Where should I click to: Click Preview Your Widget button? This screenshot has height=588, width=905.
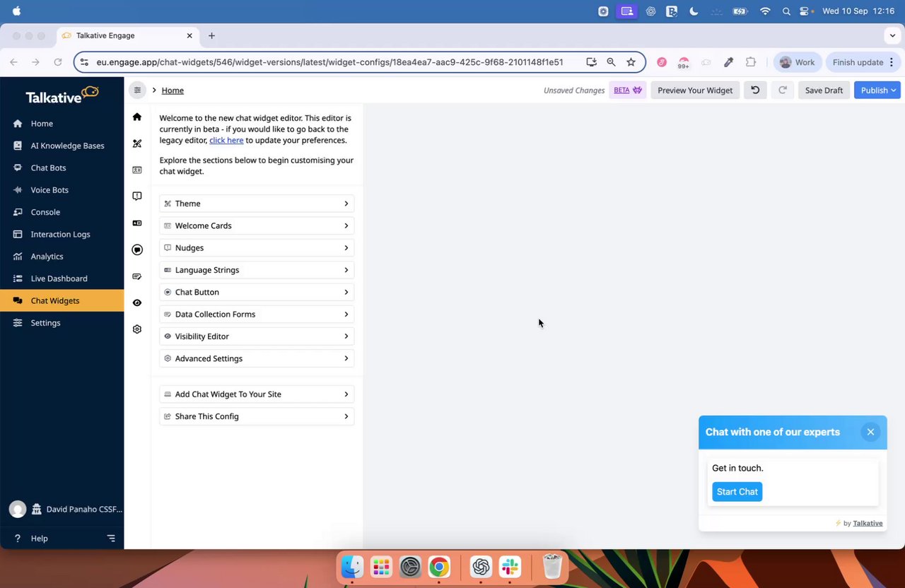tap(695, 90)
